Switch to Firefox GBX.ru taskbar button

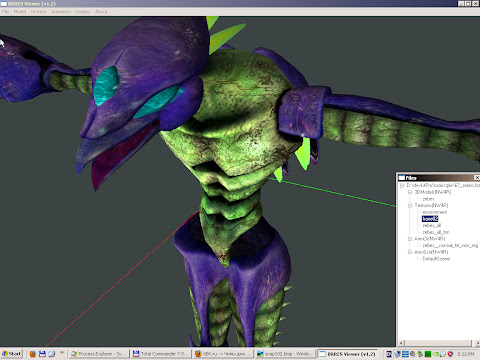tap(223, 354)
